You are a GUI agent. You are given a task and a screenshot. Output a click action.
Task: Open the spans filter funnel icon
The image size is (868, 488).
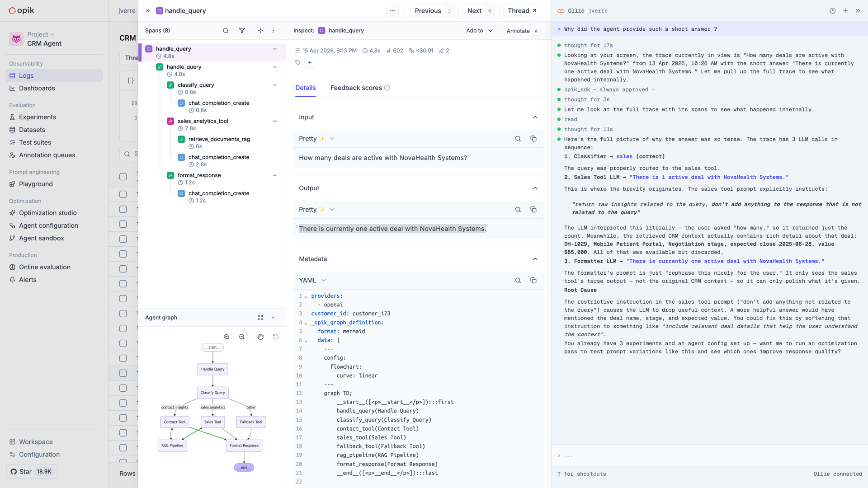click(242, 31)
